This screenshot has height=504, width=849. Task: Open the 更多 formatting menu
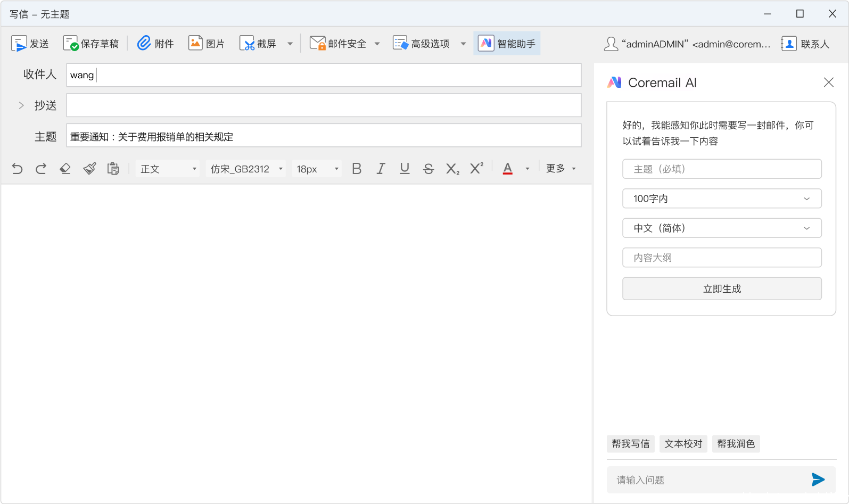[560, 169]
